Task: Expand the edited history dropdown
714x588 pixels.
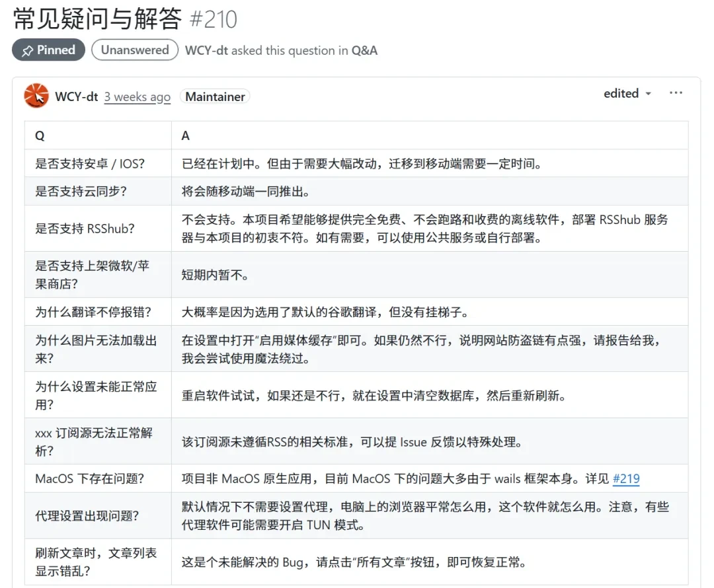Action: click(627, 93)
